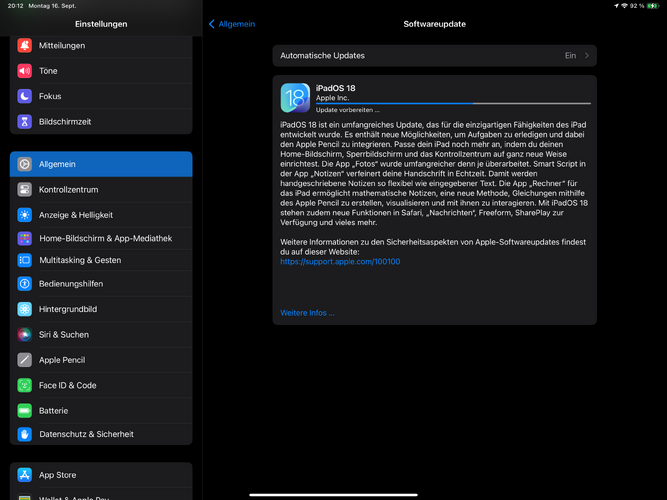Image resolution: width=667 pixels, height=500 pixels.
Task: Tap the Home-Bildschirm grid icon
Action: [25, 238]
